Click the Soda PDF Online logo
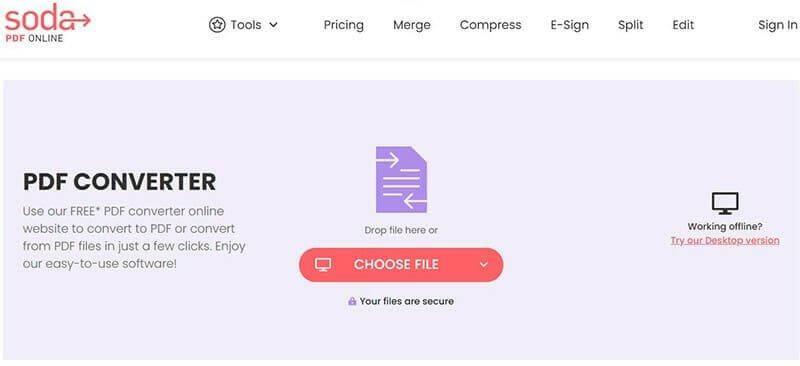This screenshot has width=800, height=366. 47,22
